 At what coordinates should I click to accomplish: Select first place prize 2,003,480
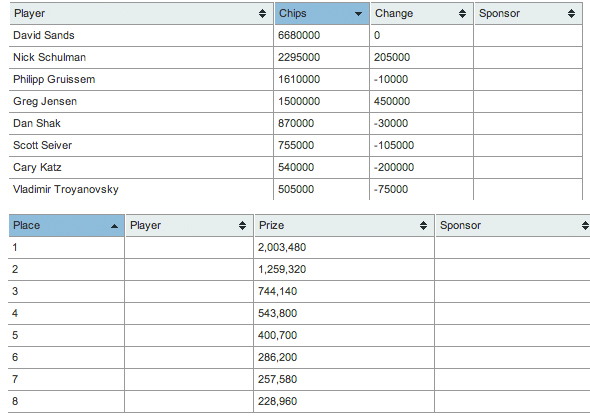coord(282,247)
